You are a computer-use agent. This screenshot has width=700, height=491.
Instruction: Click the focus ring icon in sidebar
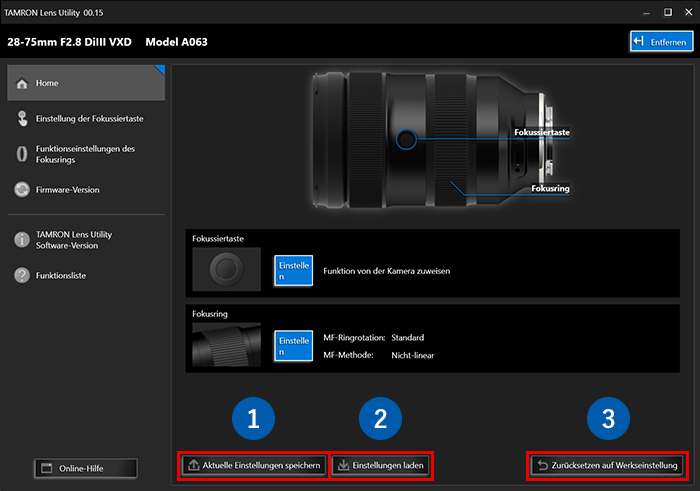[x=22, y=154]
